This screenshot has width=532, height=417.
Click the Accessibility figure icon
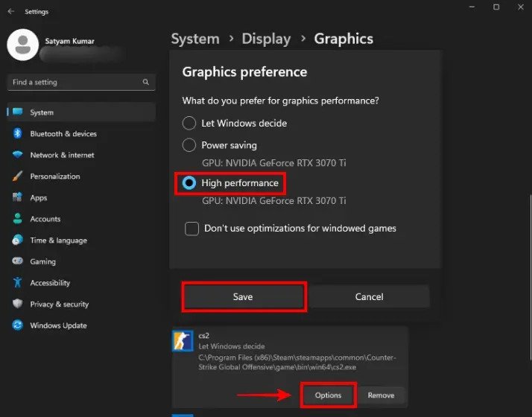tap(17, 283)
